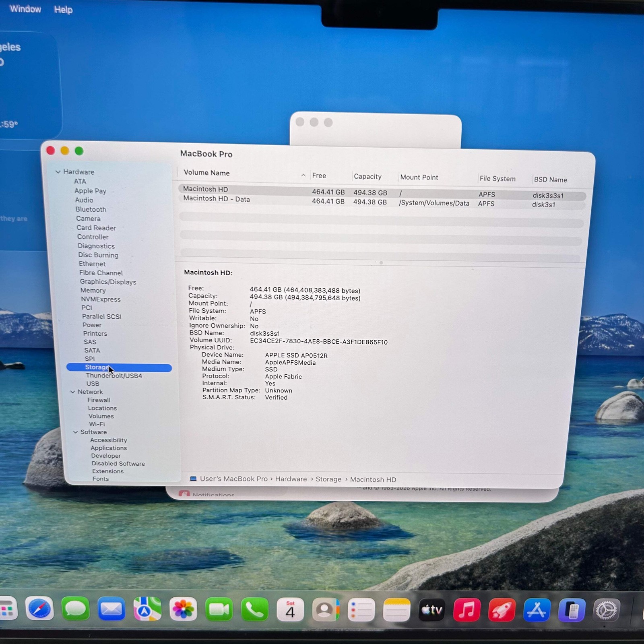The height and width of the screenshot is (644, 644).
Task: Select Camera in the sidebar
Action: coord(88,219)
